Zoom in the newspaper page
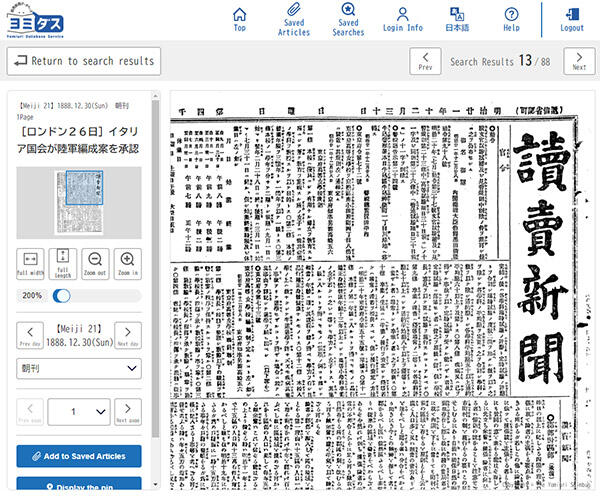The height and width of the screenshot is (497, 600). [127, 264]
